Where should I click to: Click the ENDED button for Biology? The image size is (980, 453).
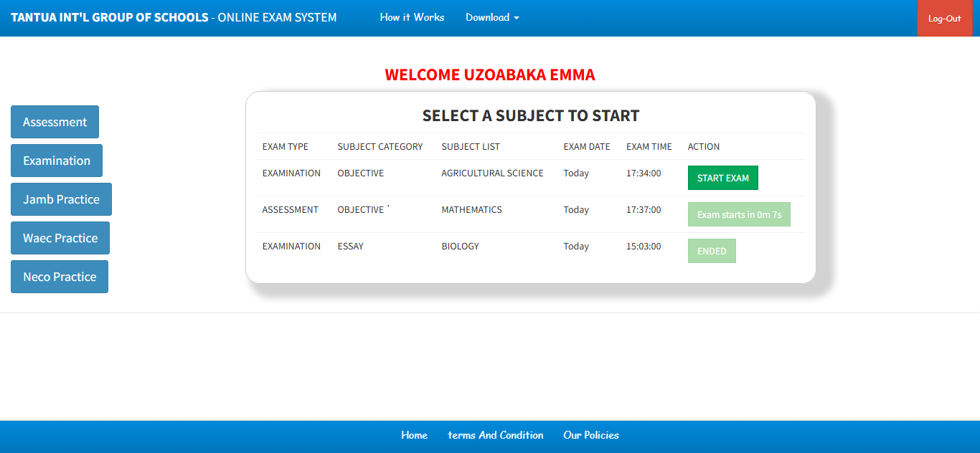(x=712, y=251)
